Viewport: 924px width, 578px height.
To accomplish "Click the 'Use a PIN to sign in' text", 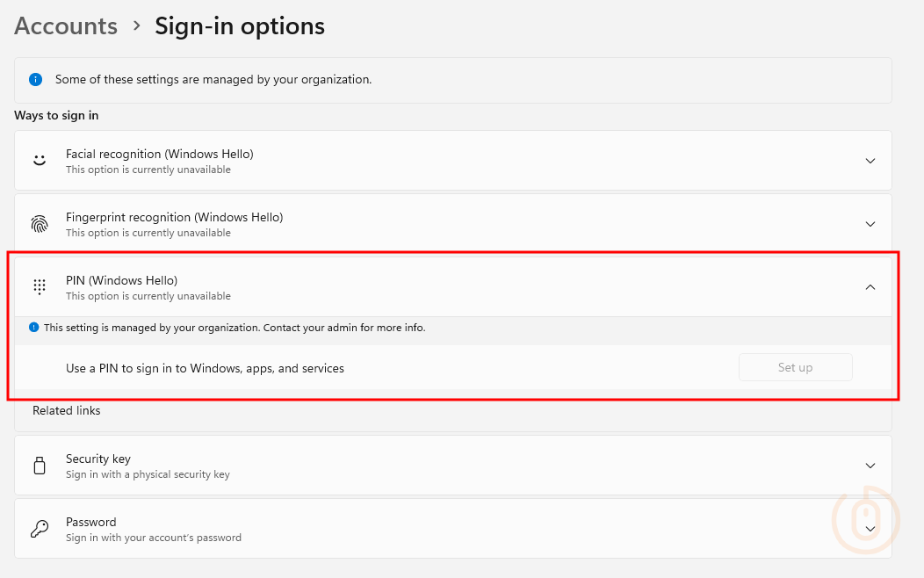I will [205, 368].
